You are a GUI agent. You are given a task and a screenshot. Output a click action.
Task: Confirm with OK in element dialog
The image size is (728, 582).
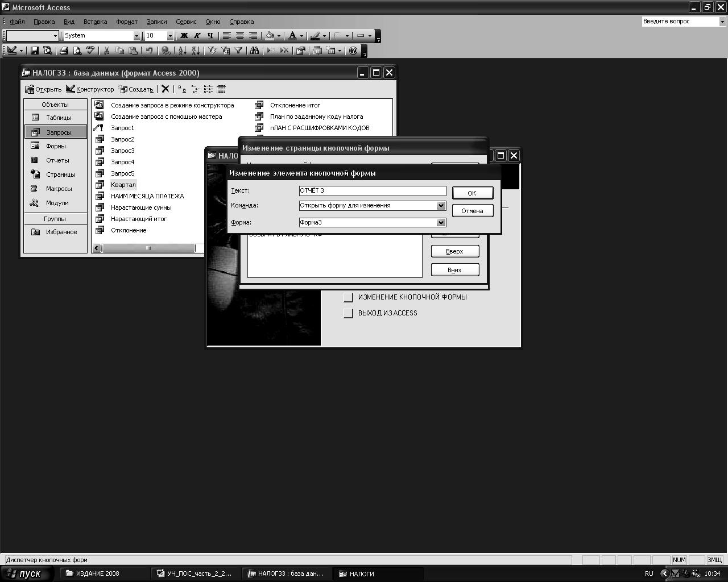(472, 193)
